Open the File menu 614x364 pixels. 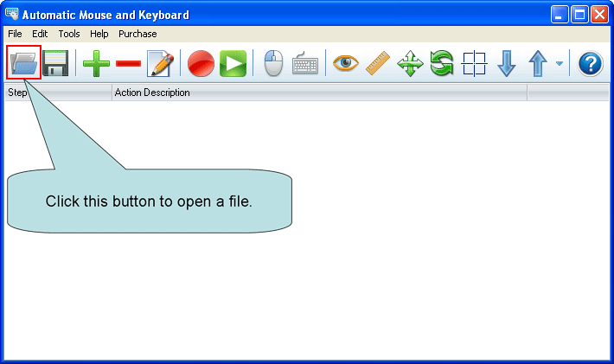pyautogui.click(x=15, y=34)
